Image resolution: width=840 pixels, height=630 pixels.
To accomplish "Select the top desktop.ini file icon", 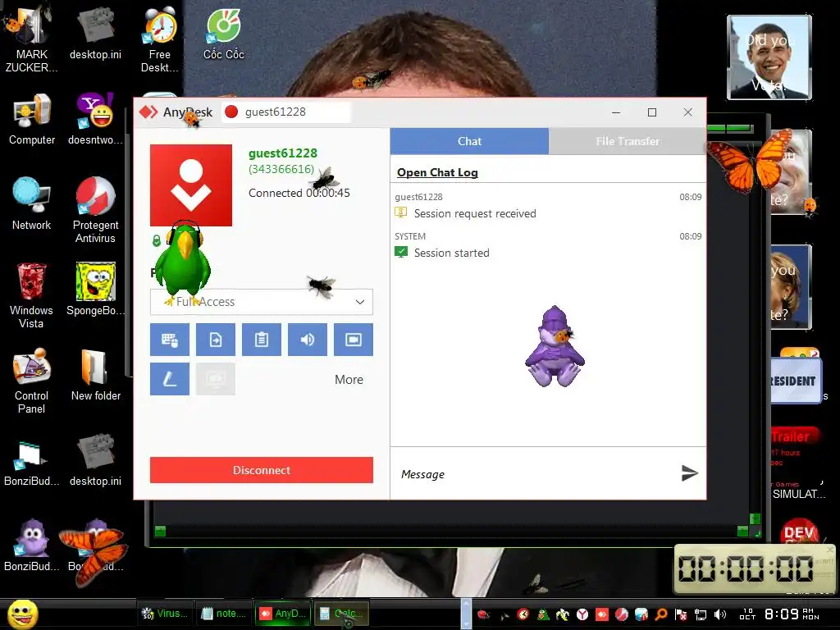I will 95,33.
